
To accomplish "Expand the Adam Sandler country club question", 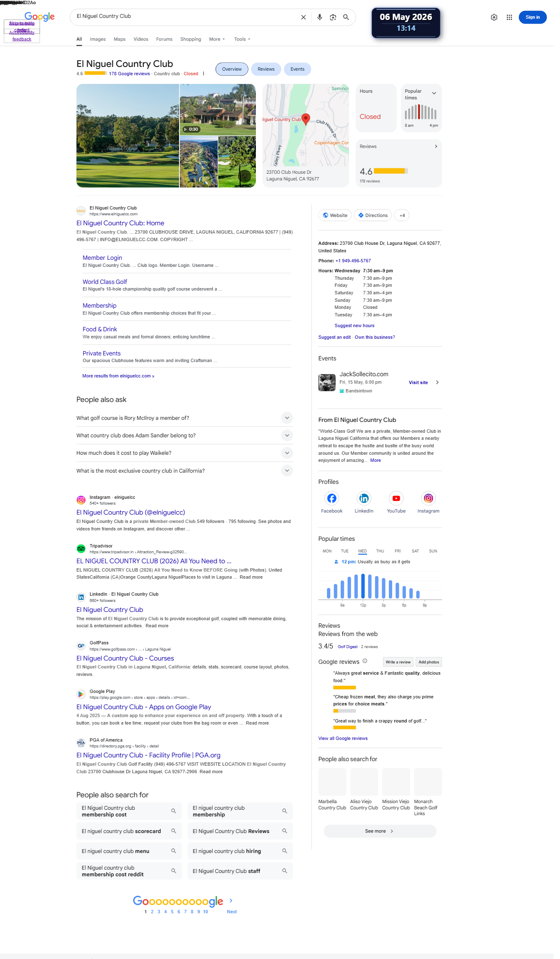I will pos(287,435).
